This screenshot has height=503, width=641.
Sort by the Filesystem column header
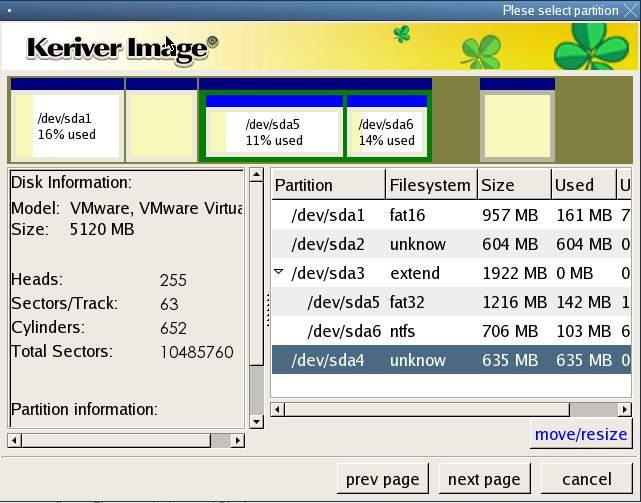(x=431, y=185)
